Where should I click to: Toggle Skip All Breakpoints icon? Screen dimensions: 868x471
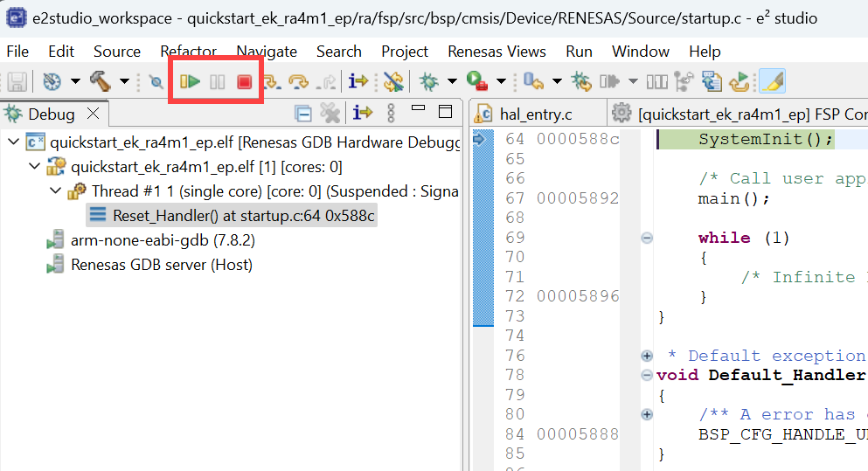156,82
